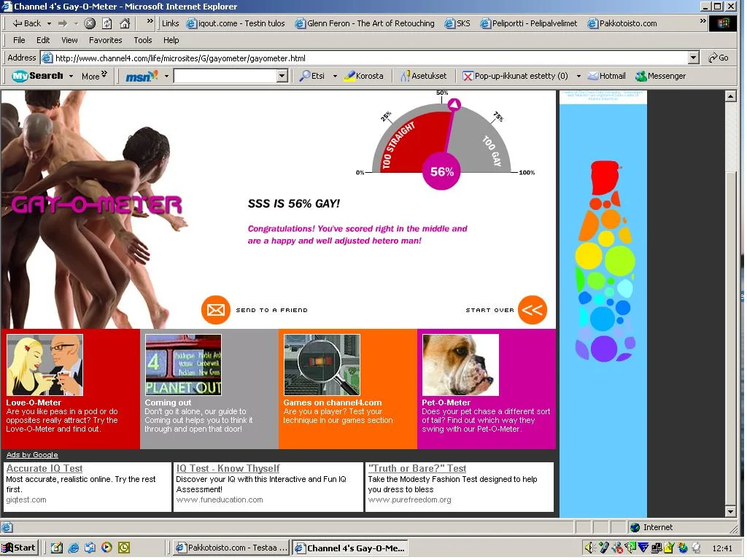Click the Pet-O-Meter bulldog thumbnail
The height and width of the screenshot is (560, 747).
point(460,365)
